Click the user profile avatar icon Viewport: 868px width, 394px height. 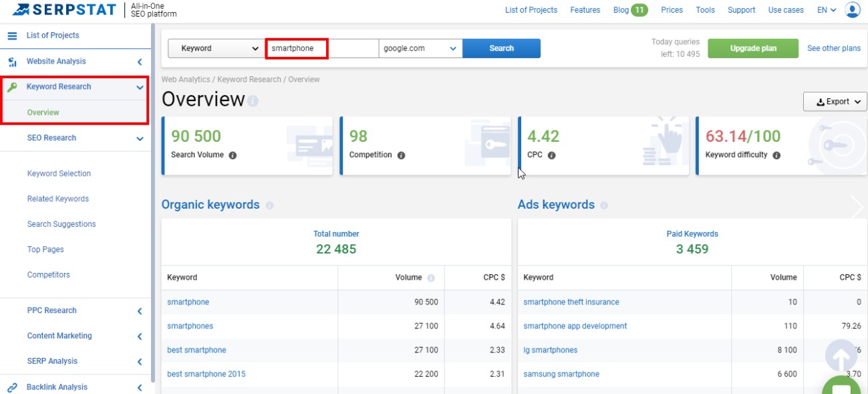coord(853,10)
